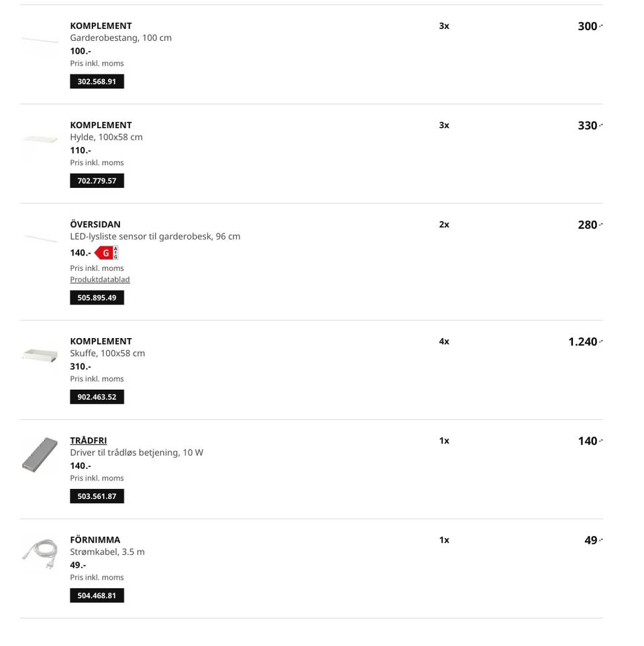
Task: Click the energy class G label icon
Action: click(106, 253)
